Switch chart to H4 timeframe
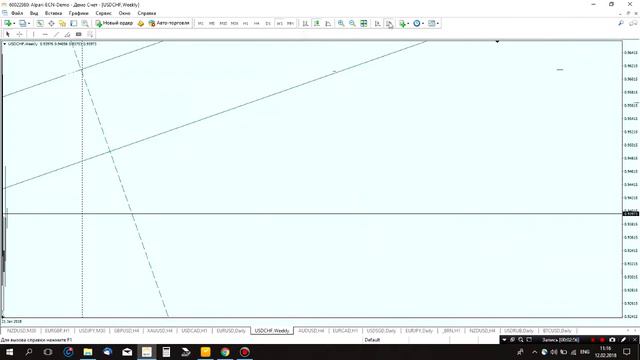Viewport: 640px width, 360px height. click(x=257, y=24)
